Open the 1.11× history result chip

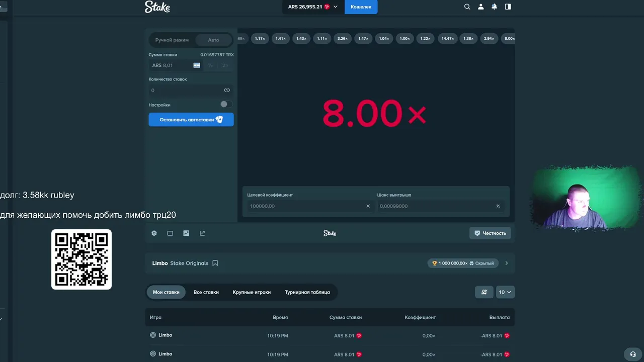click(321, 39)
